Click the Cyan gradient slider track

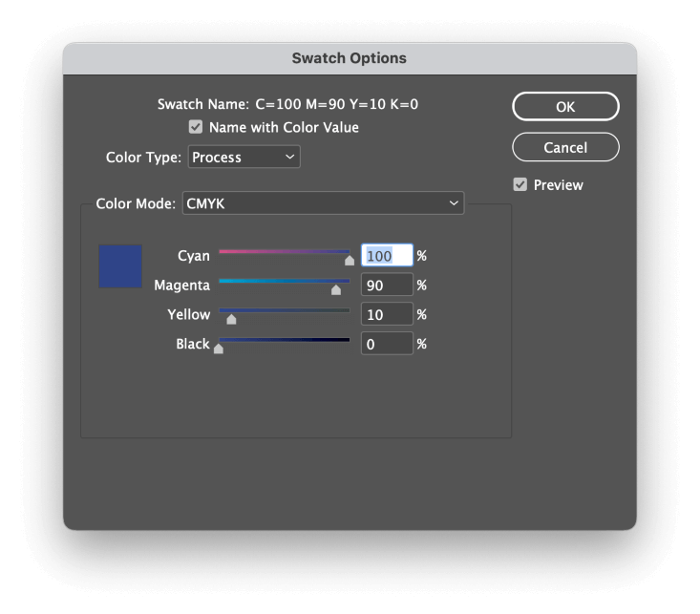click(285, 252)
